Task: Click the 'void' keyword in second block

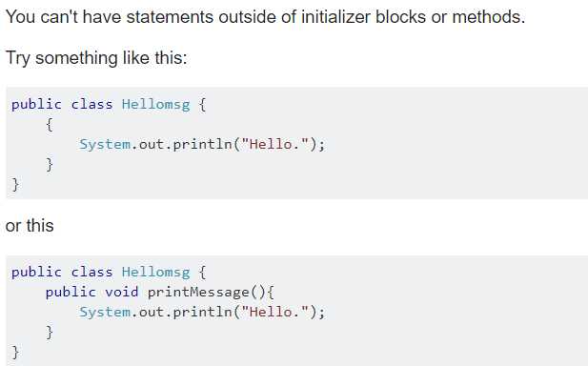Action: coord(121,292)
